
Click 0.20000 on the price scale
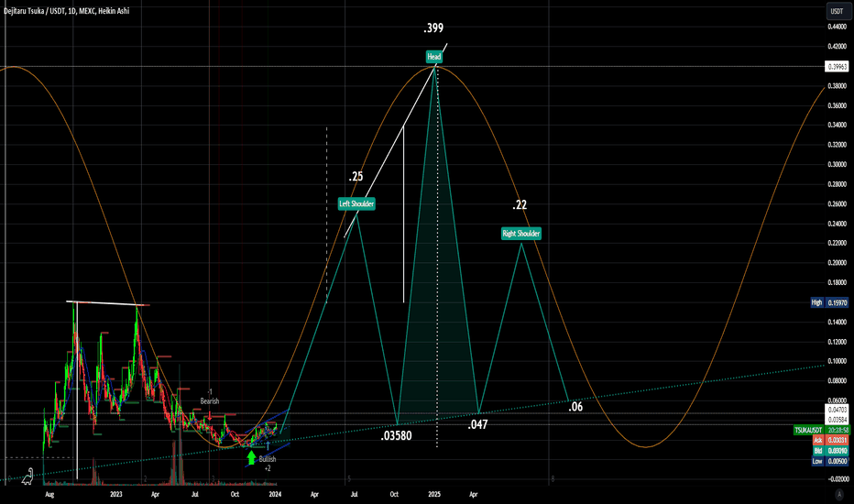[838, 263]
